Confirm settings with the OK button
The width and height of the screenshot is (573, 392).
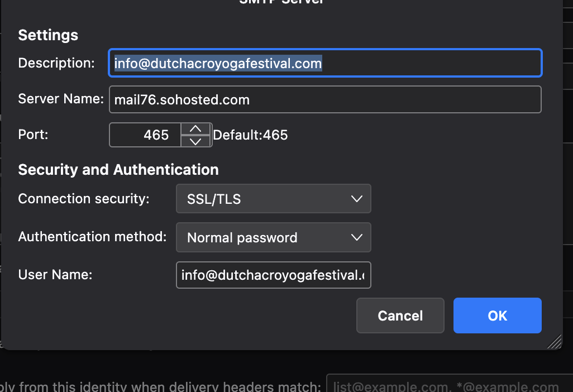(x=497, y=315)
